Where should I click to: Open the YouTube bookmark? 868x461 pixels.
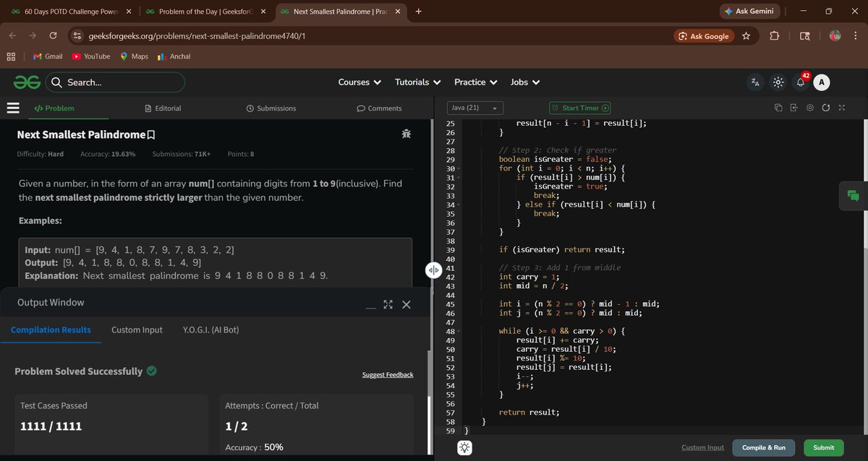coord(91,56)
